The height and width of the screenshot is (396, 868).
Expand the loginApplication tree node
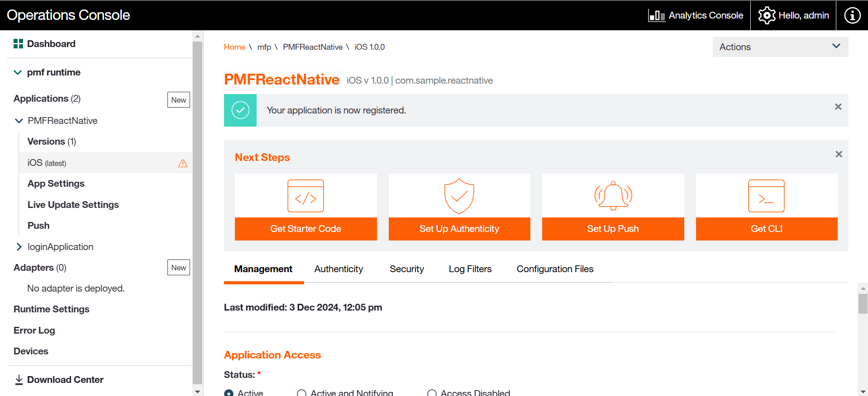click(x=19, y=247)
